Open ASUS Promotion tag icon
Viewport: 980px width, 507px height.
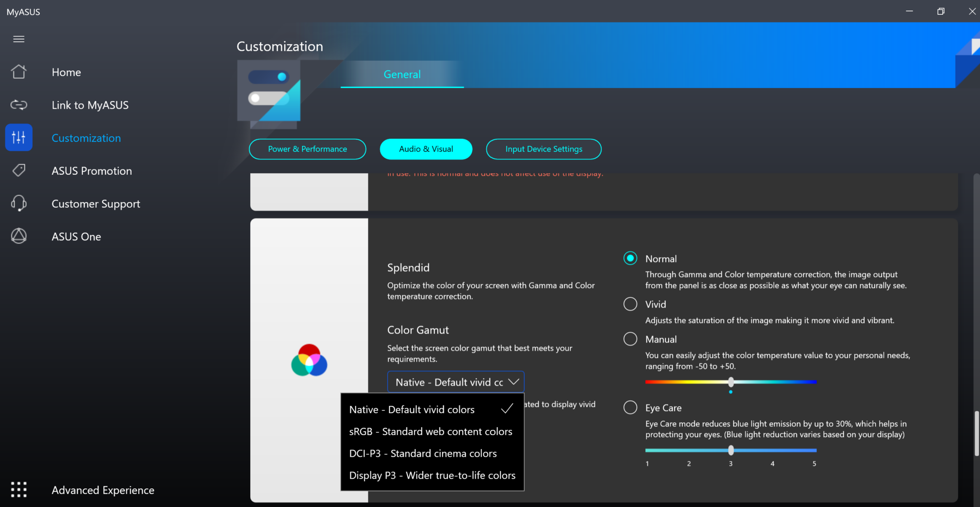[19, 170]
